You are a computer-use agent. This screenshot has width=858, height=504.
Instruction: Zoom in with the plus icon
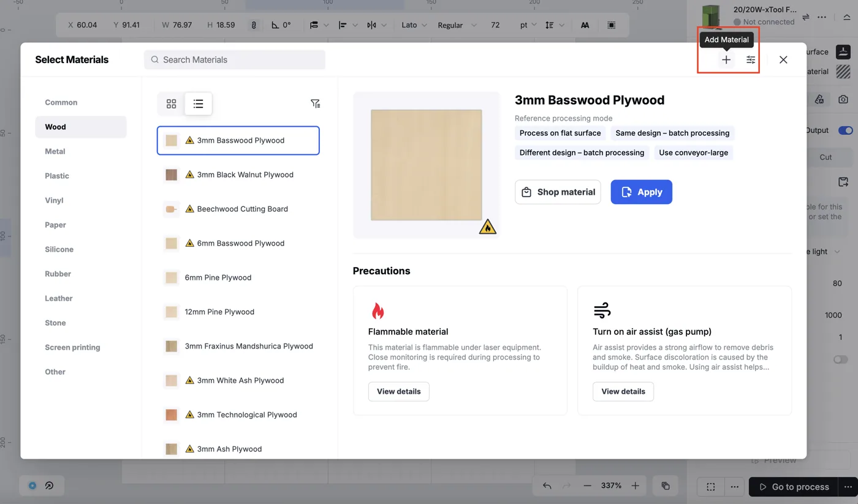pos(636,486)
